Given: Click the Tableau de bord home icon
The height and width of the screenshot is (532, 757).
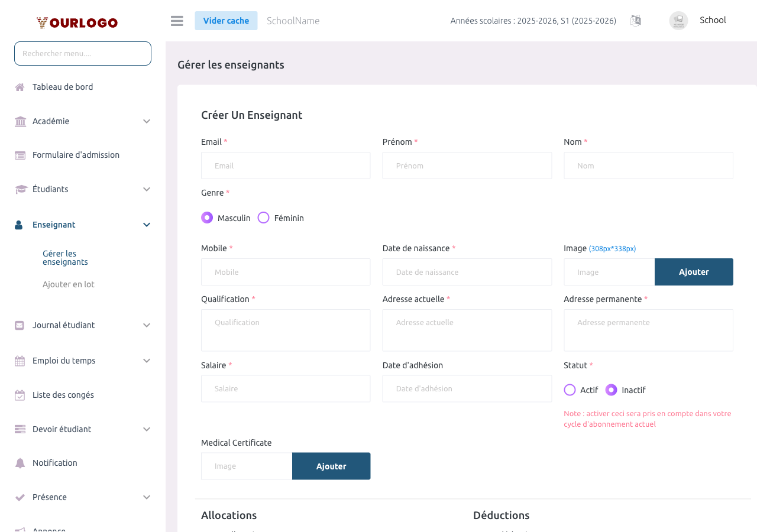Looking at the screenshot, I should [x=20, y=87].
